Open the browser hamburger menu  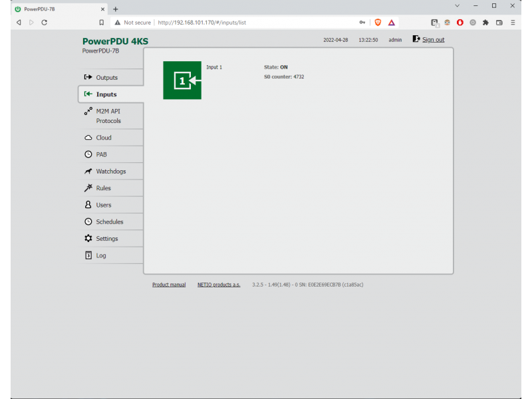[513, 23]
